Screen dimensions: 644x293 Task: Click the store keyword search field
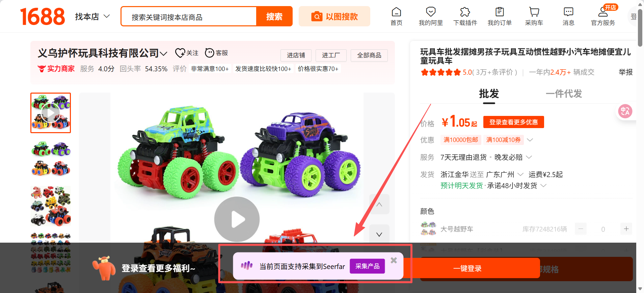pos(189,17)
